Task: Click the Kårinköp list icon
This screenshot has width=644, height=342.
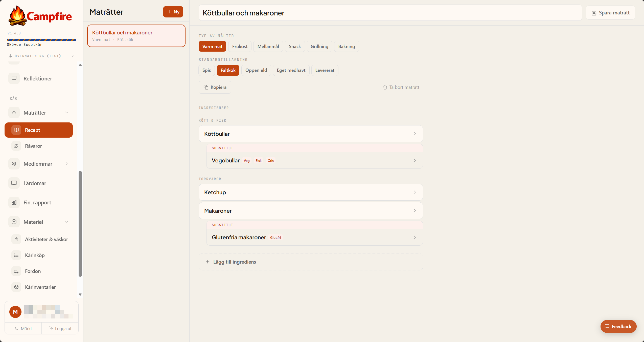Action: point(16,255)
